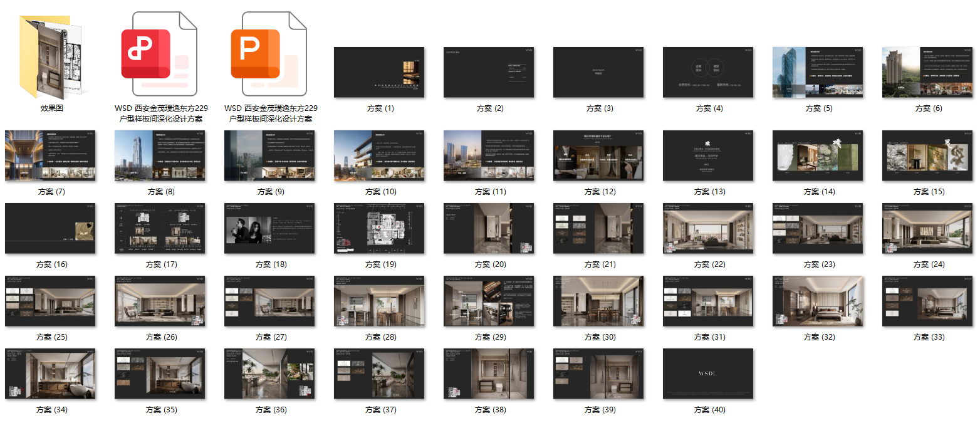Open the 方案 (22) living room rendering
The width and height of the screenshot is (980, 423).
click(x=707, y=228)
